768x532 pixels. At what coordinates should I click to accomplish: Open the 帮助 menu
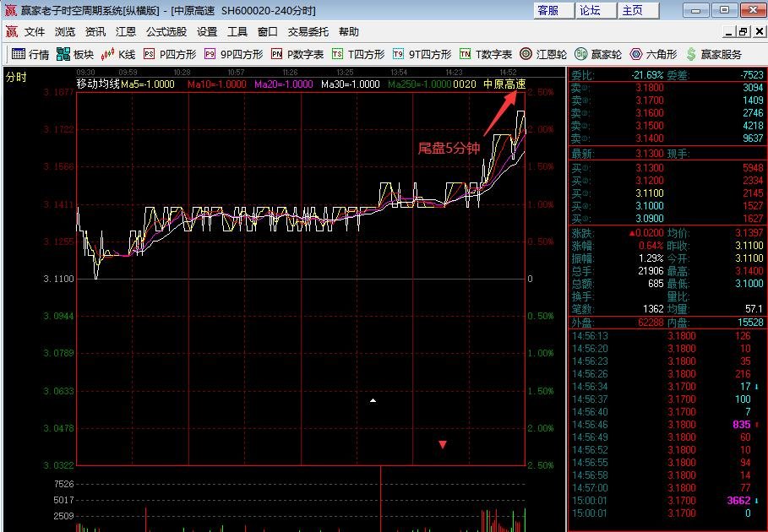pos(349,32)
